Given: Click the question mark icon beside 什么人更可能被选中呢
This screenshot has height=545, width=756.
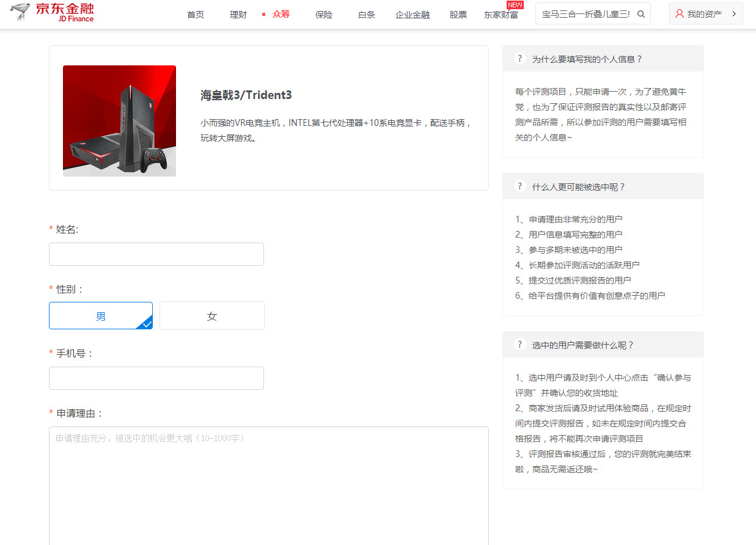Looking at the screenshot, I should [x=519, y=186].
